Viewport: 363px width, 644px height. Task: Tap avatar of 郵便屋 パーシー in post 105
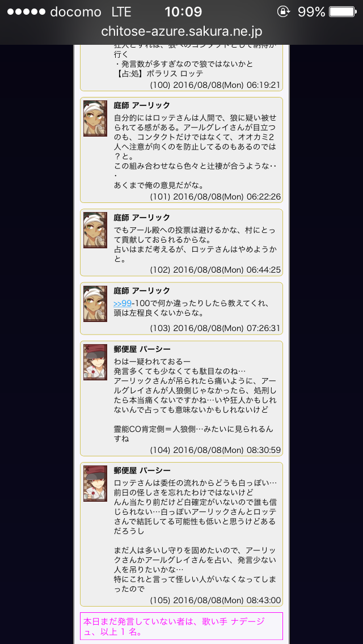95,484
